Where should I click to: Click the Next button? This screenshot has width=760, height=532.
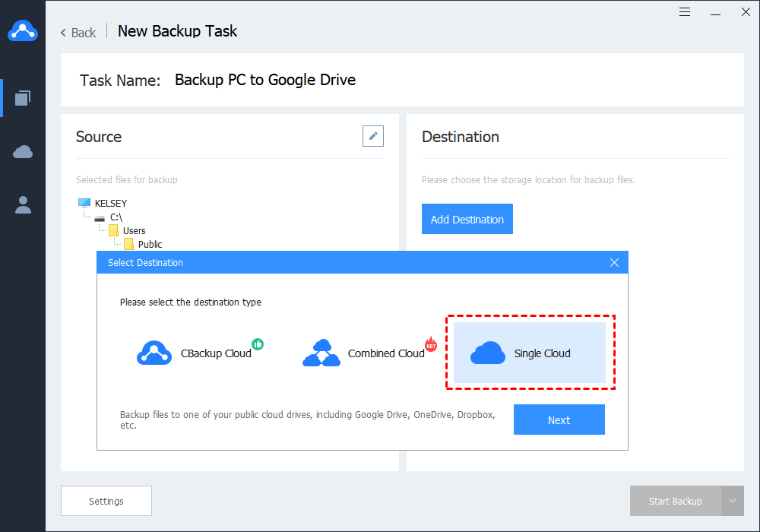pos(559,420)
